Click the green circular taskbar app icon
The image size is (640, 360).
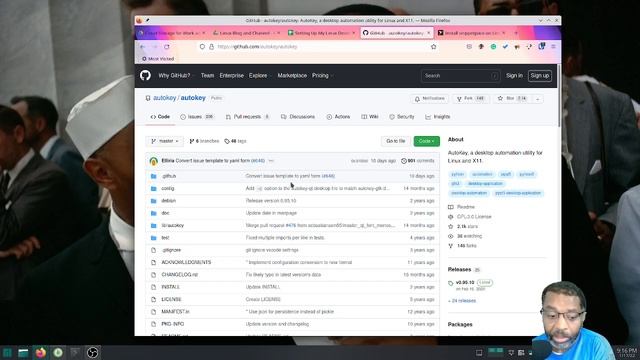point(58,352)
